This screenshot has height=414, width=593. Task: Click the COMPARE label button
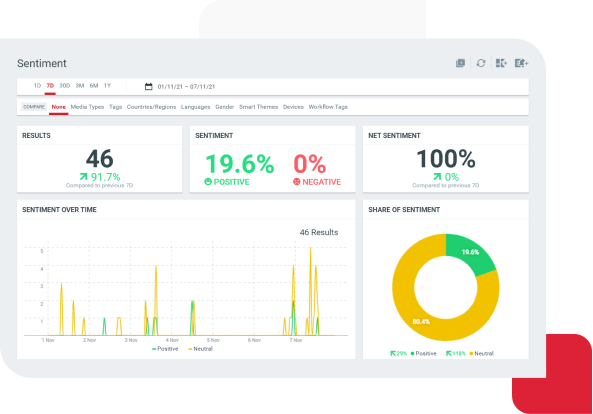pyautogui.click(x=34, y=107)
